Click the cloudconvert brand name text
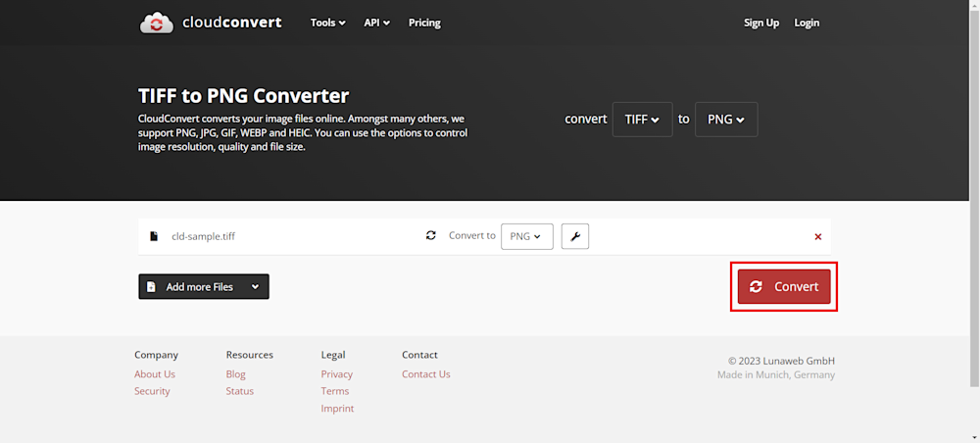Viewport: 980px width, 443px height. (x=232, y=23)
